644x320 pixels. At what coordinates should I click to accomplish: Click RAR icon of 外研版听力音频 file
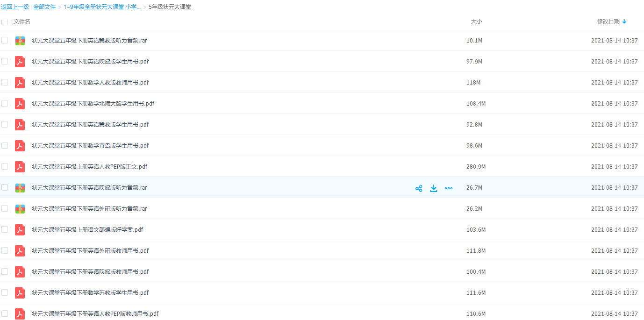coord(20,209)
